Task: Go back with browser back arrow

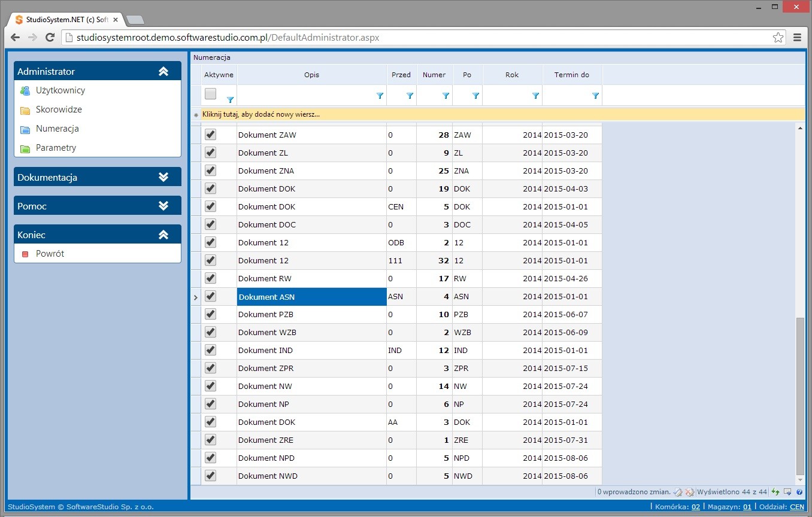Action: pyautogui.click(x=15, y=37)
